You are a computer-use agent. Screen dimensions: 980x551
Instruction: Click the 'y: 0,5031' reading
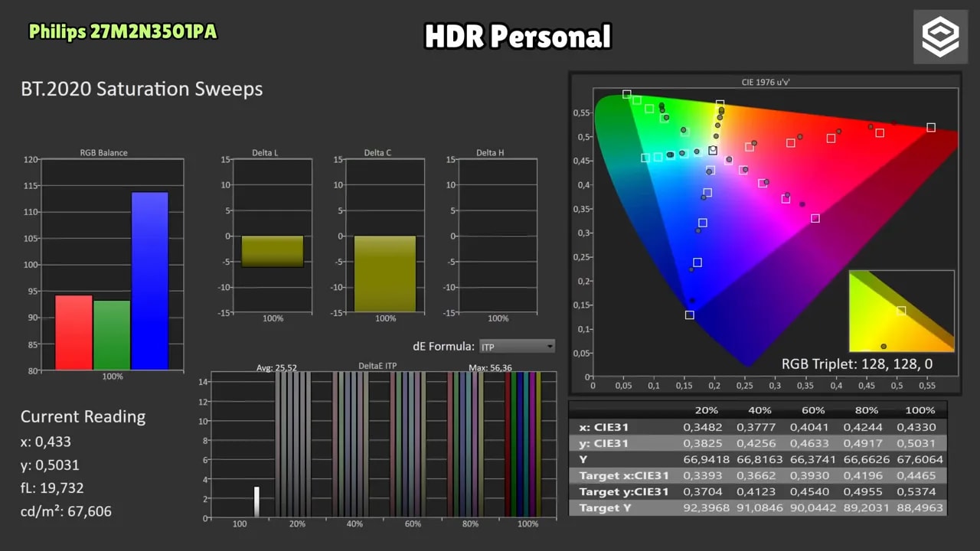click(50, 465)
